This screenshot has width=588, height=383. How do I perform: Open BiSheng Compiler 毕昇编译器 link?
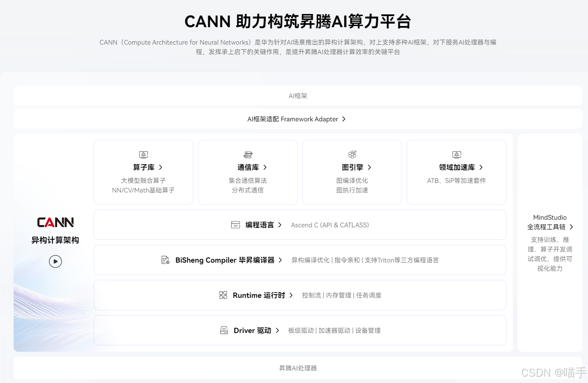[225, 260]
